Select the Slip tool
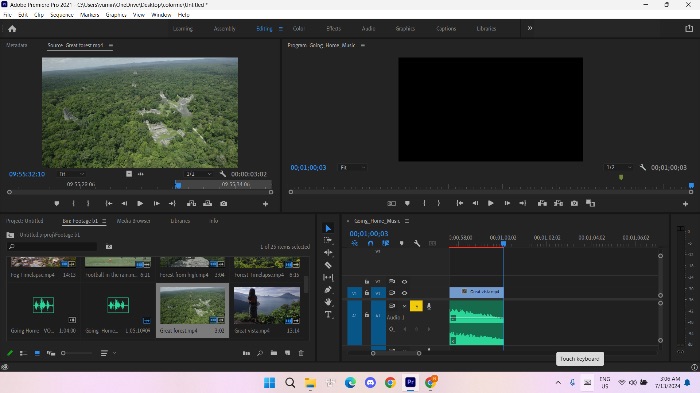 (328, 277)
